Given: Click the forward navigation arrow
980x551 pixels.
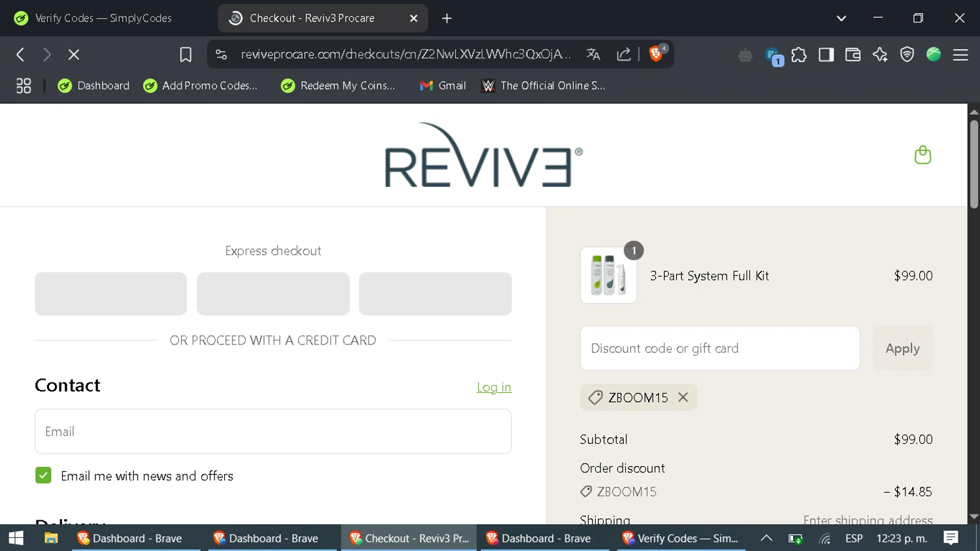Looking at the screenshot, I should [47, 55].
